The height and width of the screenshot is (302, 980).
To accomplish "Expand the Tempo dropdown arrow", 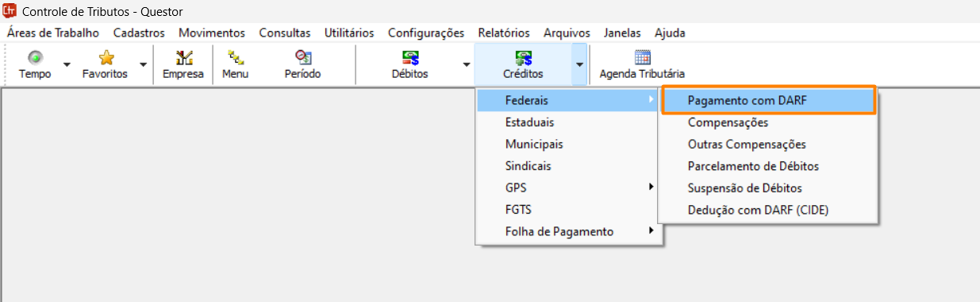I will (67, 64).
